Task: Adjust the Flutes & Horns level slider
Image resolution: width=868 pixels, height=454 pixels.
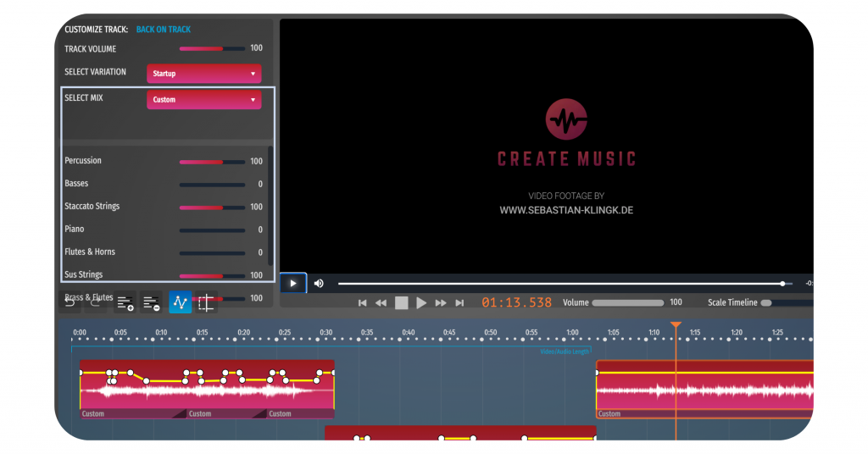Action: point(212,253)
